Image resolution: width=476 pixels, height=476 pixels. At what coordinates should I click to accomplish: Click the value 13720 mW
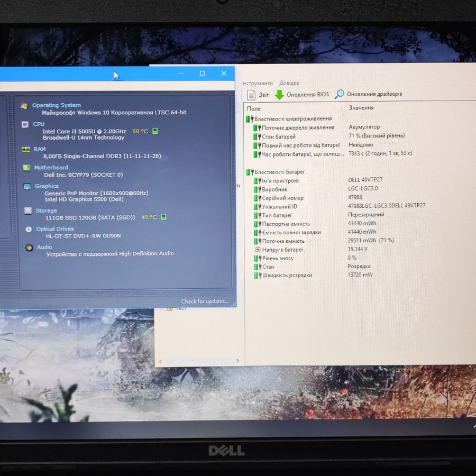tap(360, 274)
